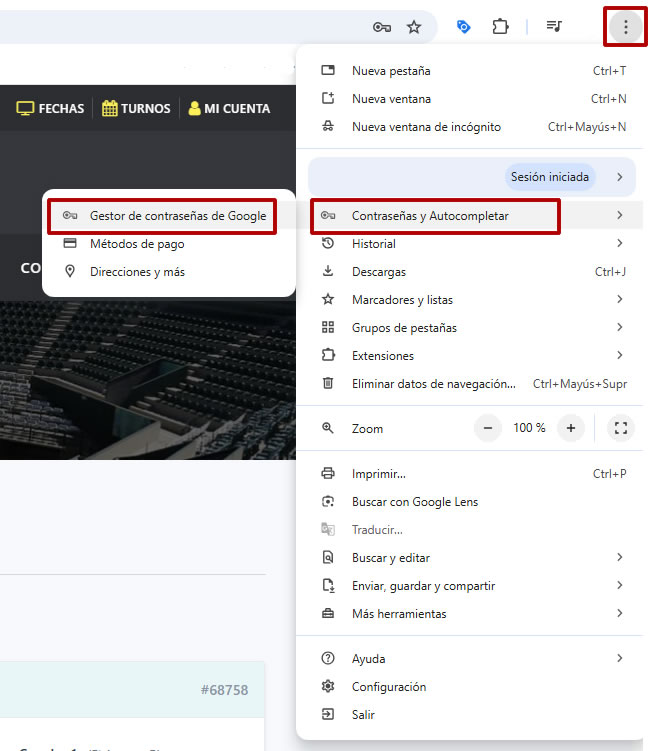Zoom in using the plus button
The width and height of the screenshot is (663, 751).
pyautogui.click(x=571, y=428)
